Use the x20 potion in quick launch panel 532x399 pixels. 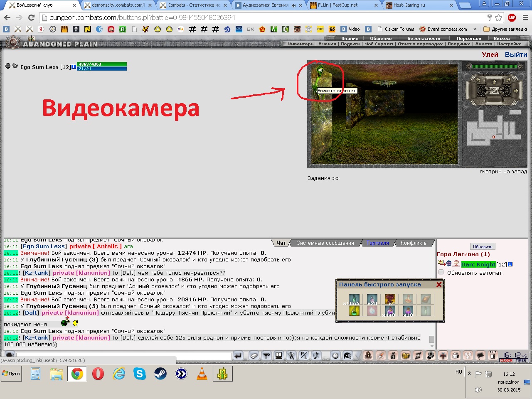[372, 299]
